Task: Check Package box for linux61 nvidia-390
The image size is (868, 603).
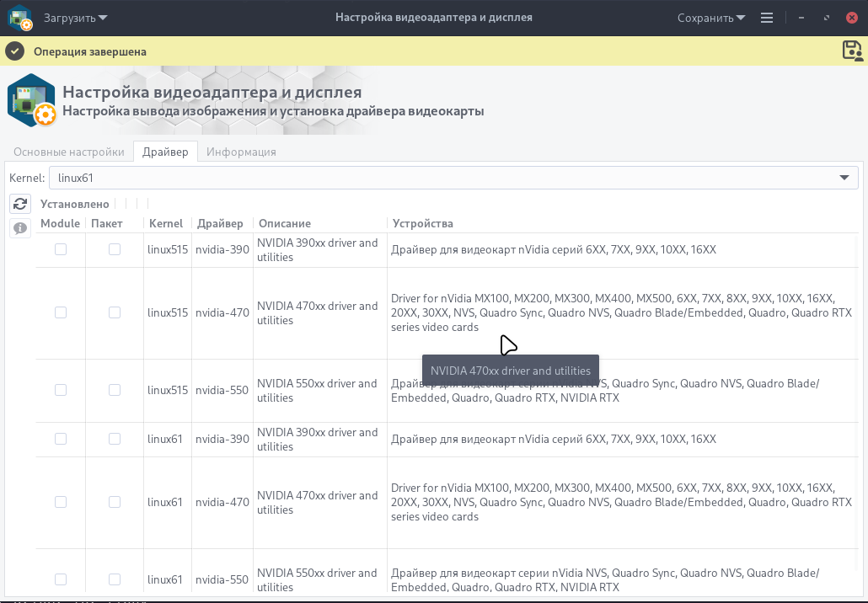Action: point(115,439)
